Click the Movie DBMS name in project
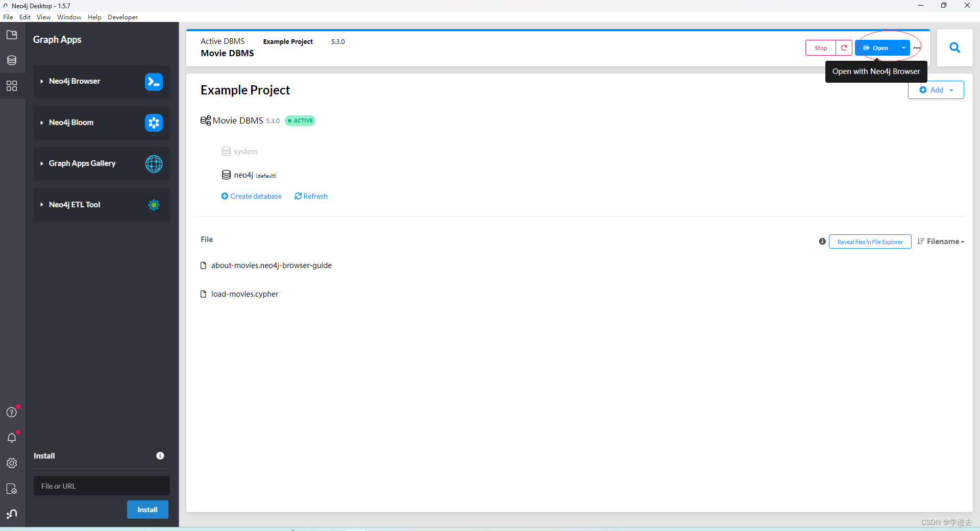This screenshot has width=980, height=531. (238, 120)
